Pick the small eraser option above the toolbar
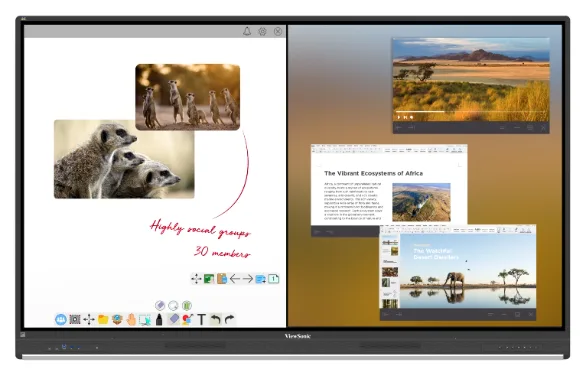588x371 pixels. (160, 306)
